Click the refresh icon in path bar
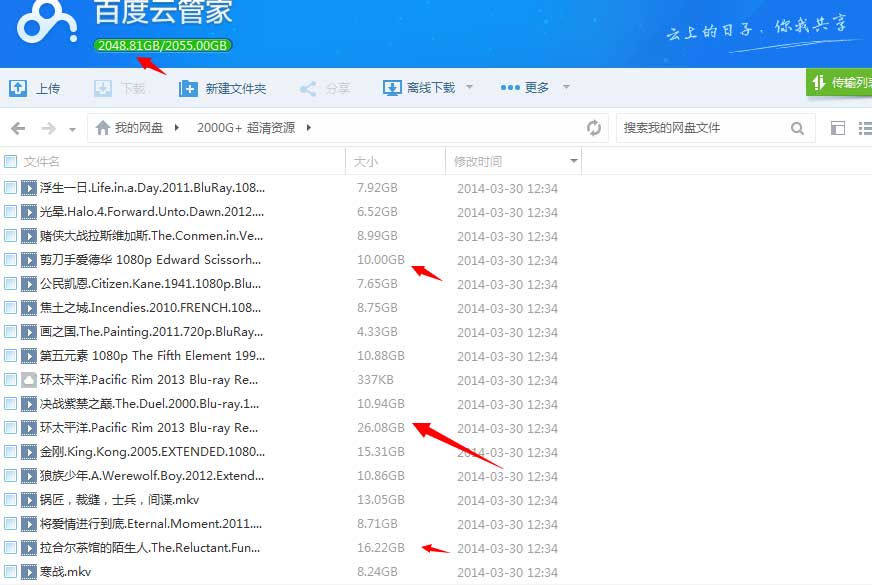Viewport: 872px width, 585px height. pos(594,128)
